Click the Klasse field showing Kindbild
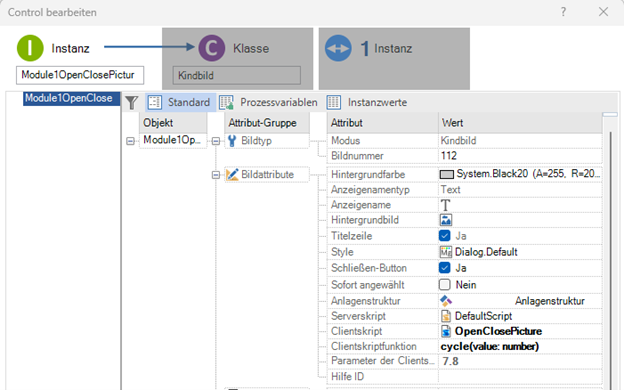The height and width of the screenshot is (390, 624). pos(237,75)
